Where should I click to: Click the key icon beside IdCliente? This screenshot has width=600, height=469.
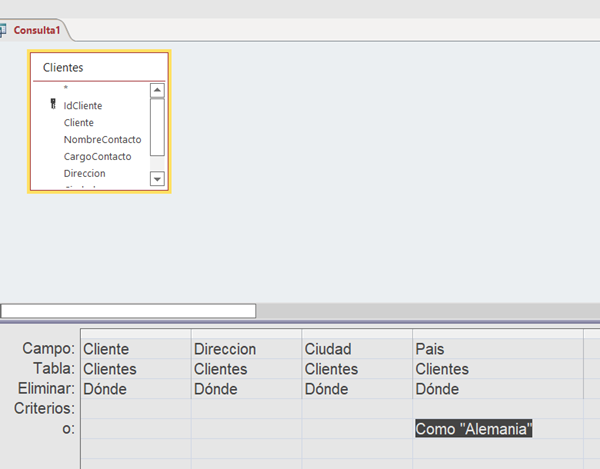(53, 104)
